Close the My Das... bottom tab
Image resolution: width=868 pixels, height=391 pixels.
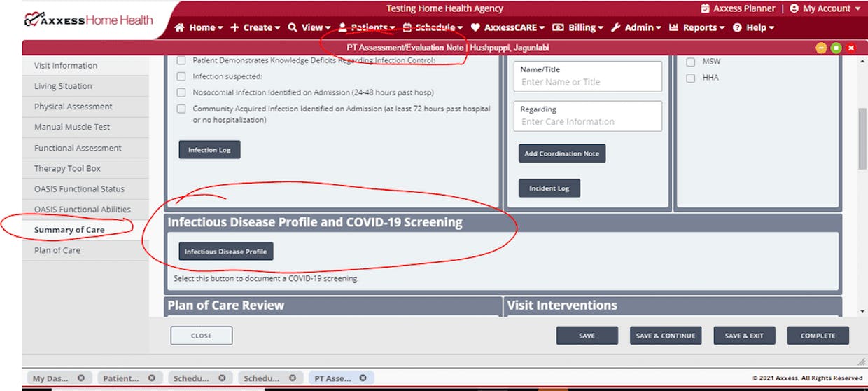click(x=81, y=378)
